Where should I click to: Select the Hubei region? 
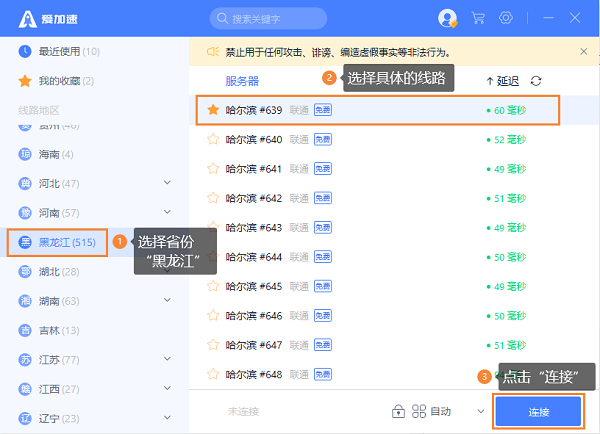(x=49, y=272)
